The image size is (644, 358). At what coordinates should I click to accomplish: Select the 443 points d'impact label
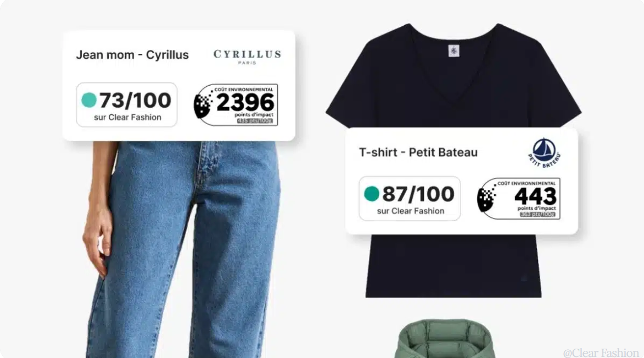(519, 198)
